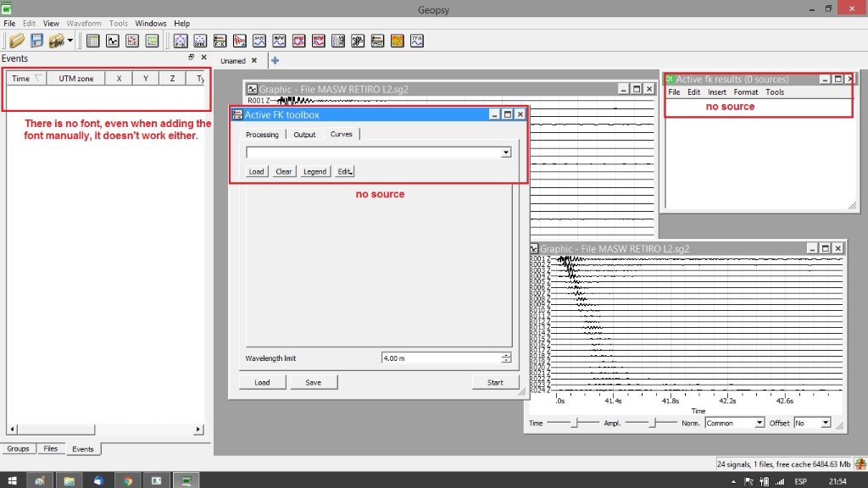Click the open file folder icon
The image size is (868, 488).
17,41
